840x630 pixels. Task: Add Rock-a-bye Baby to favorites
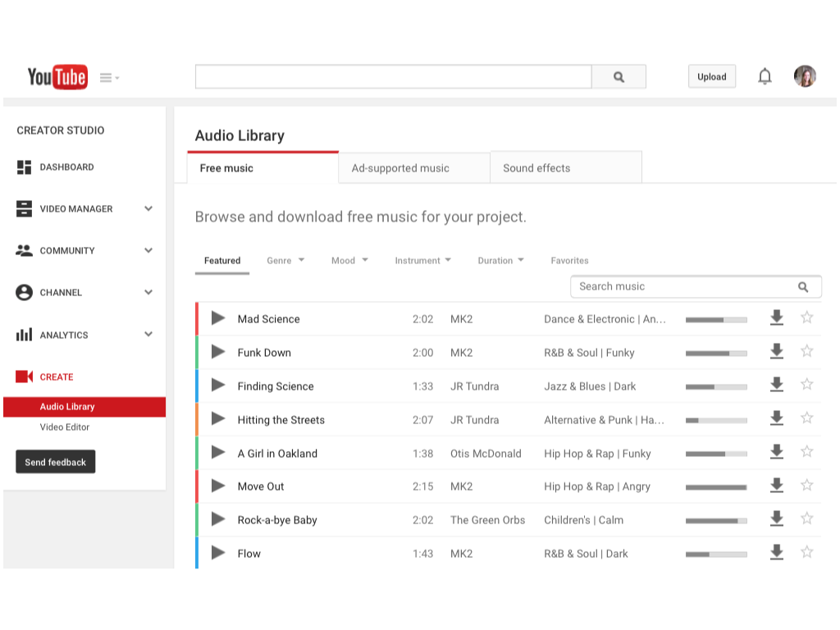(x=807, y=518)
